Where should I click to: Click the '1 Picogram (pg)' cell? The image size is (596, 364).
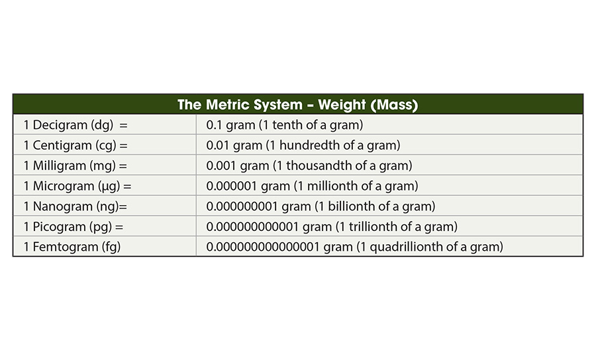click(x=72, y=227)
